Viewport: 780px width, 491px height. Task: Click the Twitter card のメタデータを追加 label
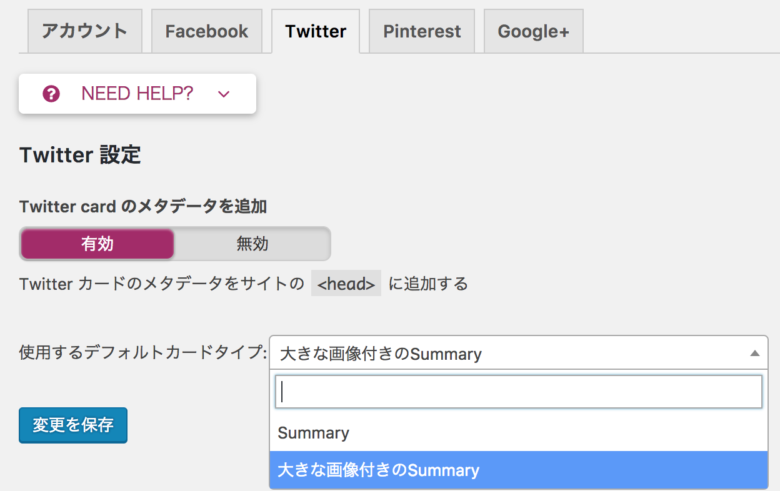point(143,206)
